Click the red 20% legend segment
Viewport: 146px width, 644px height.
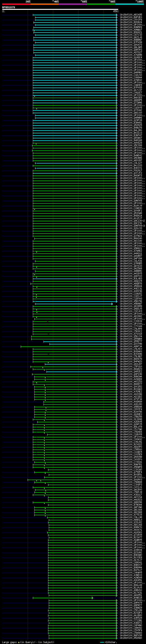[16, 4]
